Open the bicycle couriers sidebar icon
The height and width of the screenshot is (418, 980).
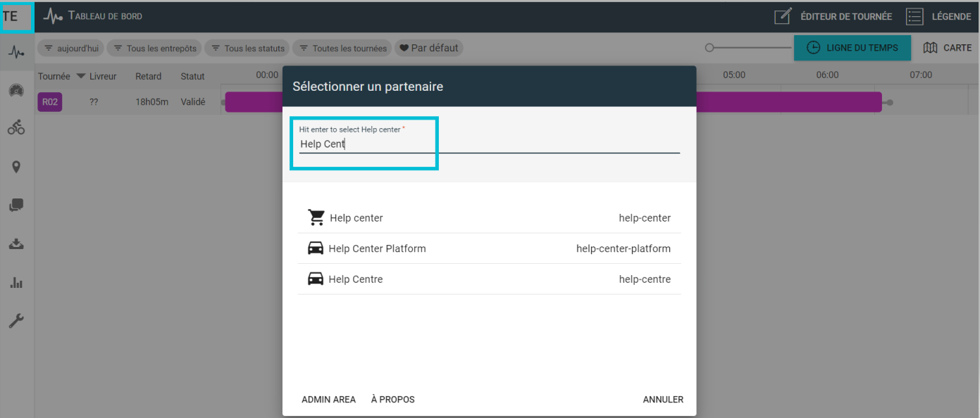(16, 127)
